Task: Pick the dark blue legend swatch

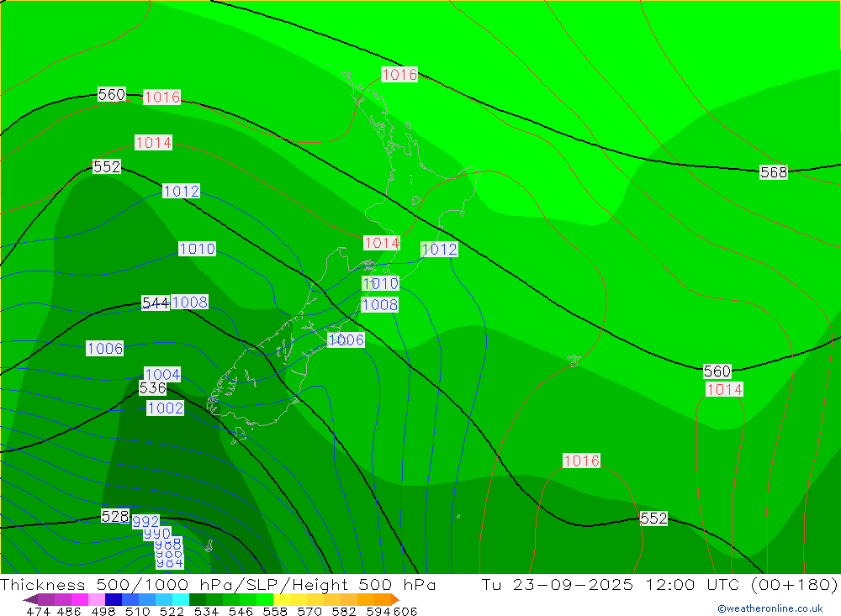Action: tap(114, 599)
